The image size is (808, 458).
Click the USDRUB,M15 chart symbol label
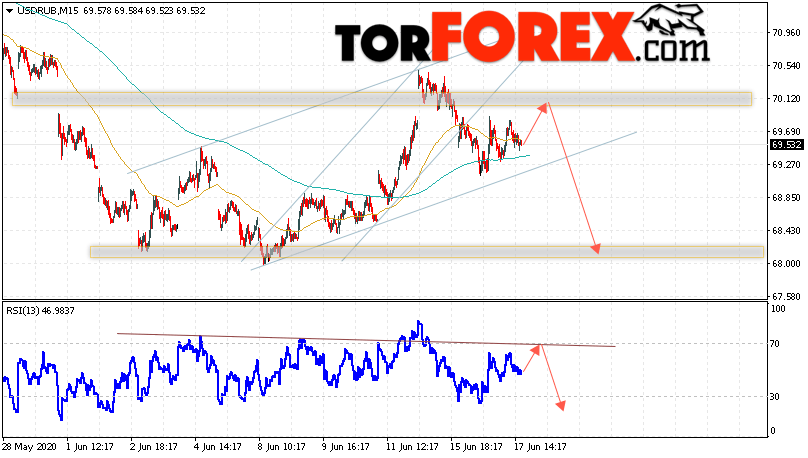[47, 10]
